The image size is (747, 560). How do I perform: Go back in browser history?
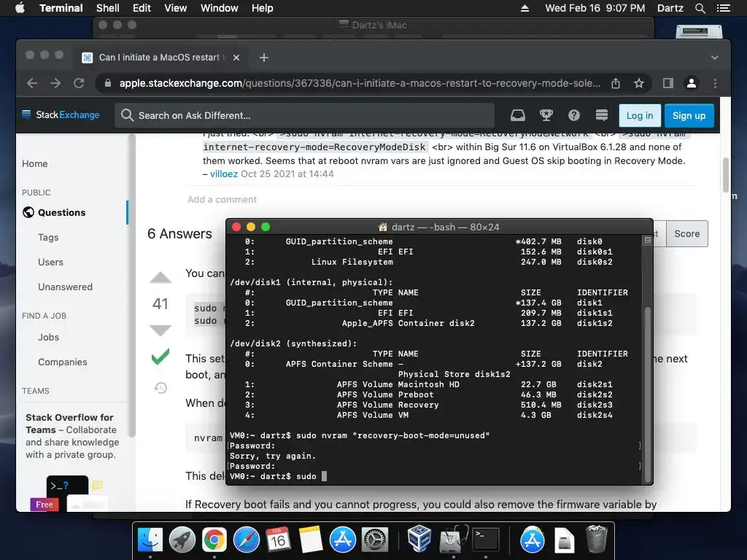click(32, 83)
